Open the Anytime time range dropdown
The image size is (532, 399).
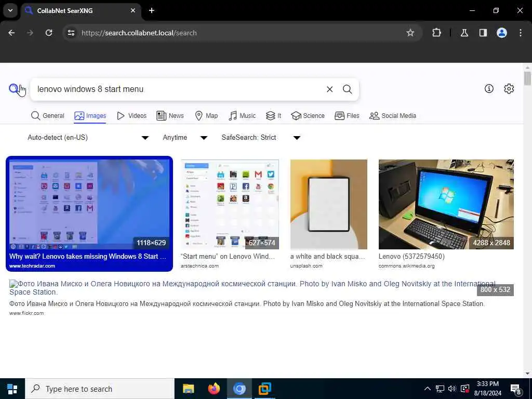click(185, 137)
